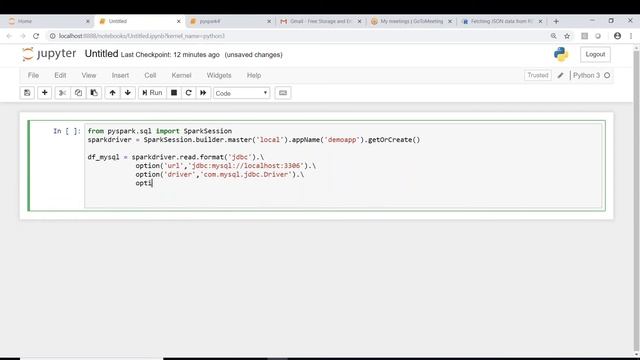Click the first browser extension icon
The height and width of the screenshot is (360, 640).
pos(584,36)
